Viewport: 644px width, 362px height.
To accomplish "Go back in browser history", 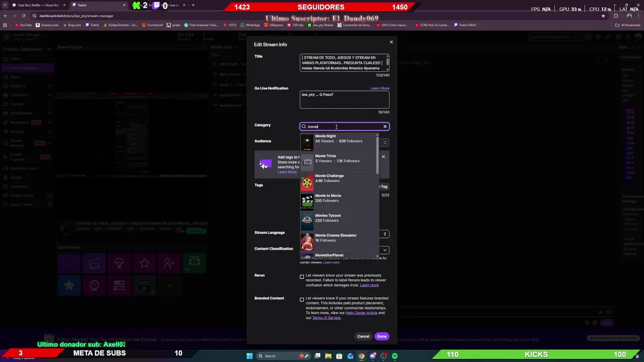I will pyautogui.click(x=5, y=16).
